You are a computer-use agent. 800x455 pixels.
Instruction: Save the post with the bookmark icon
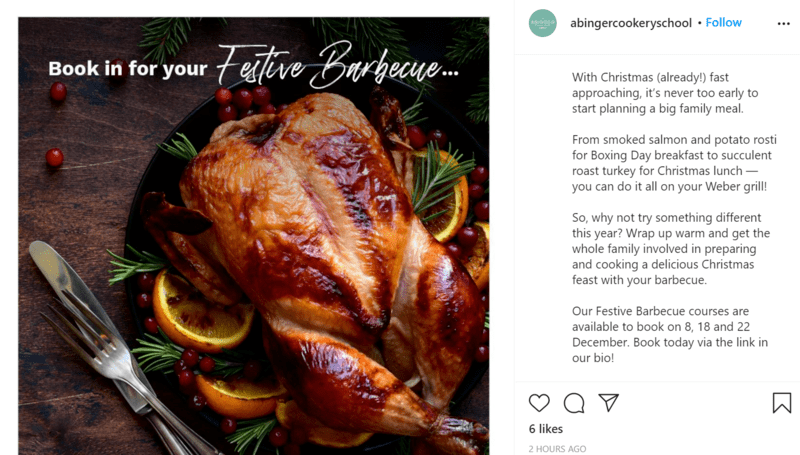pyautogui.click(x=782, y=402)
